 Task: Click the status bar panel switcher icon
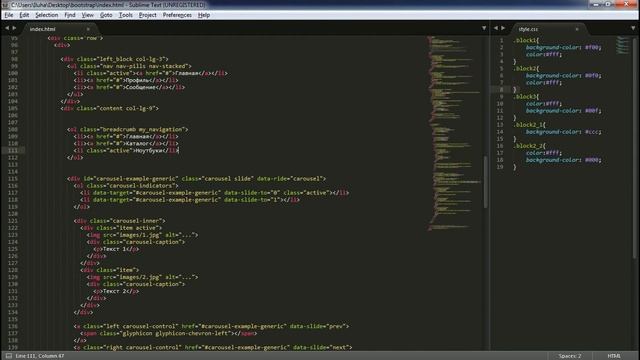(9, 356)
